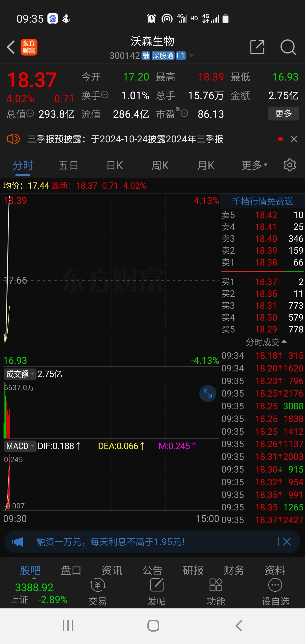Open the 财务 tab
Image resolution: width=305 pixels, height=644 pixels.
tap(234, 570)
